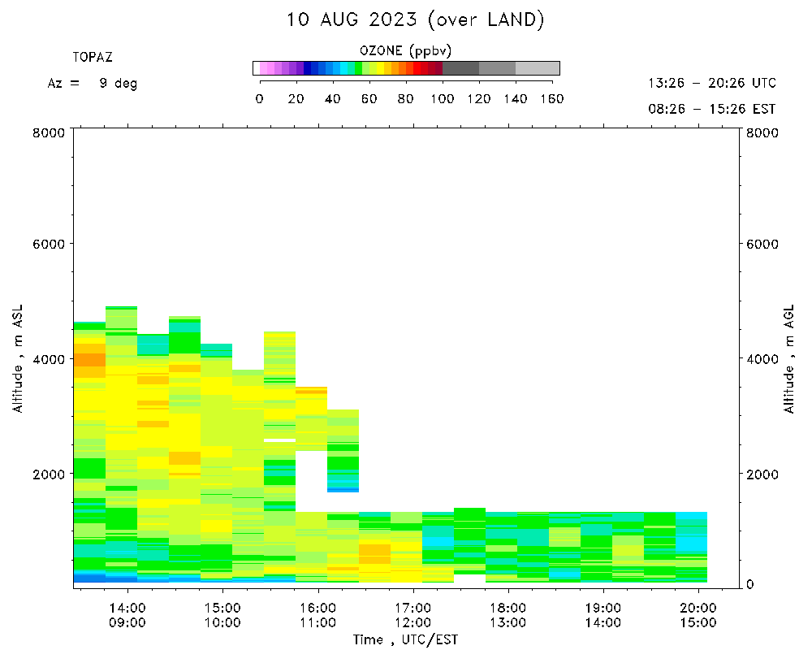Click the '19:00' UTC time label
Image resolution: width=812 pixels, height=650 pixels.
click(x=603, y=608)
